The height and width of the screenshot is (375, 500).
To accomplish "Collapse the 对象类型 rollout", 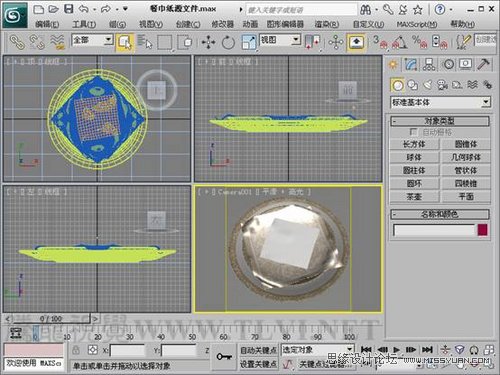I will pyautogui.click(x=440, y=121).
